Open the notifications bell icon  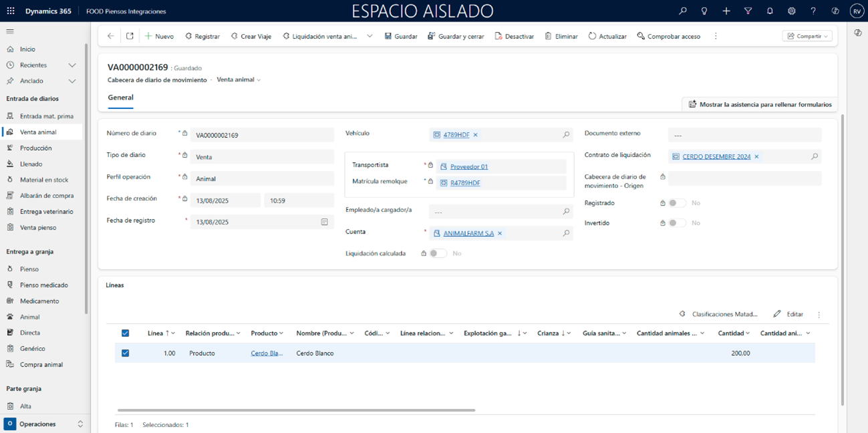point(770,11)
